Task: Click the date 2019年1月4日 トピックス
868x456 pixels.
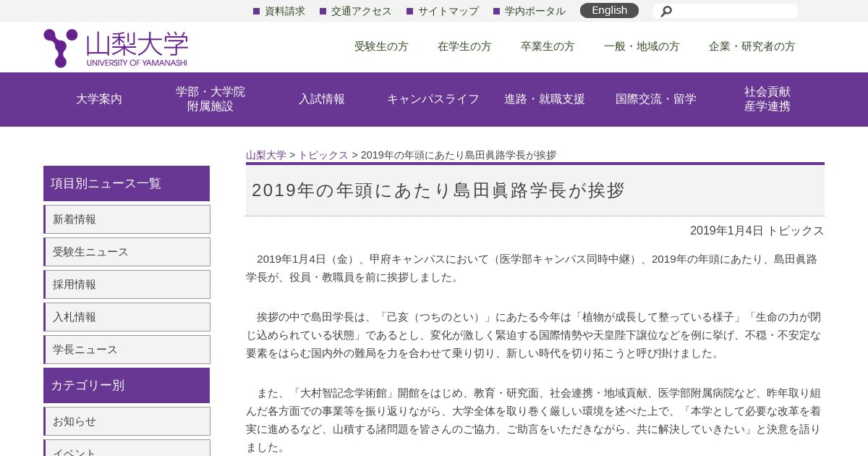Action: point(757,230)
